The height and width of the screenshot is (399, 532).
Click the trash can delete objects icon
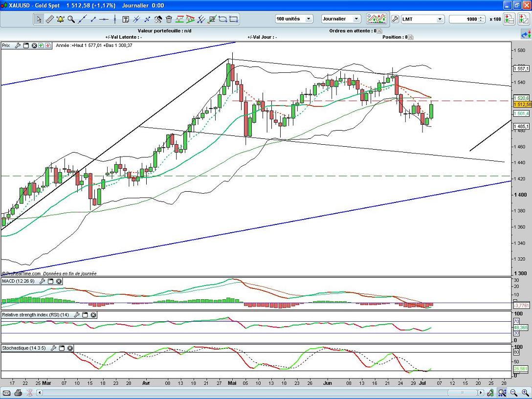point(169,19)
